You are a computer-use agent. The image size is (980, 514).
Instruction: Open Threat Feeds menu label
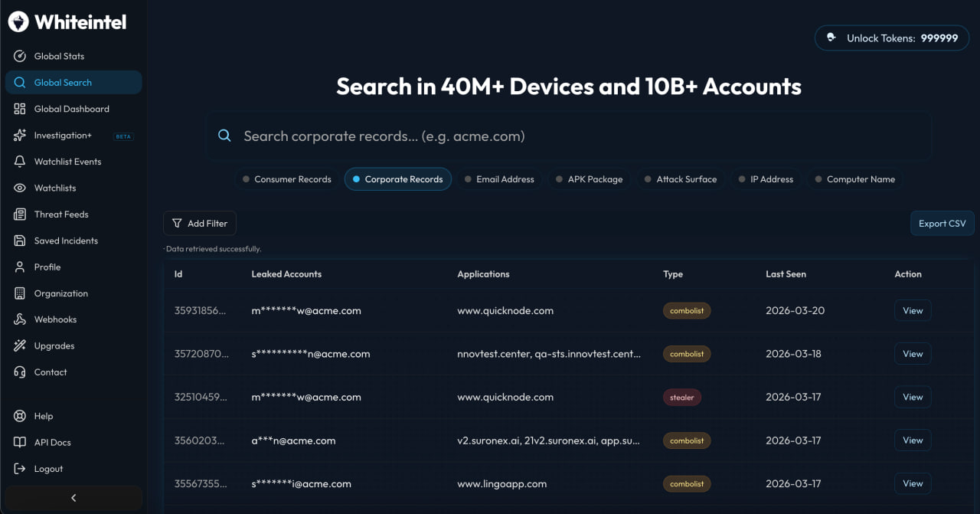coord(61,214)
